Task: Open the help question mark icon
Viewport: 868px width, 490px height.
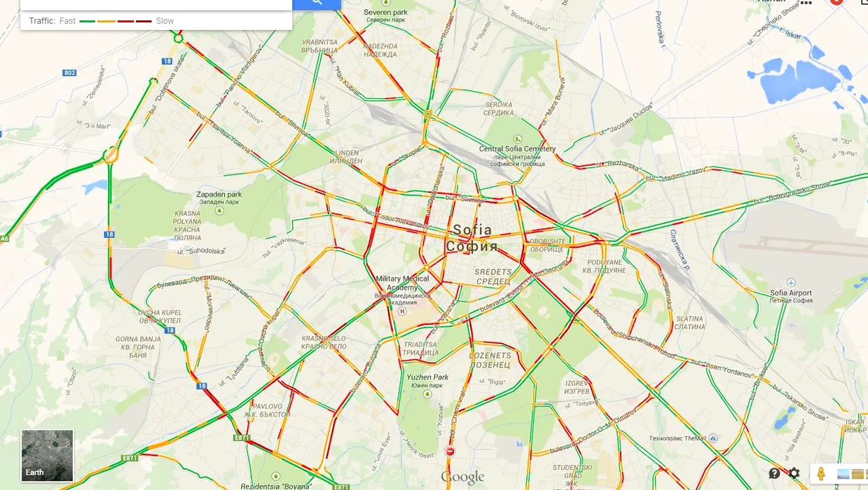Action: (x=774, y=473)
